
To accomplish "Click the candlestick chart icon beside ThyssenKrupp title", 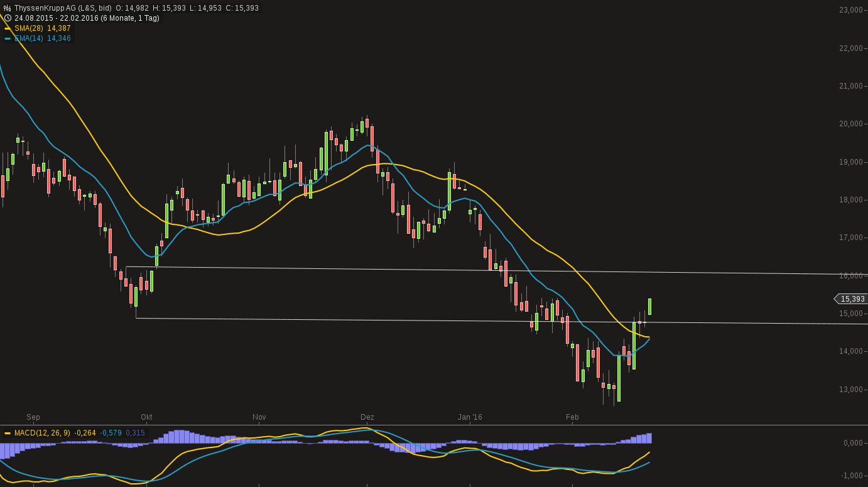I will 8,8.
